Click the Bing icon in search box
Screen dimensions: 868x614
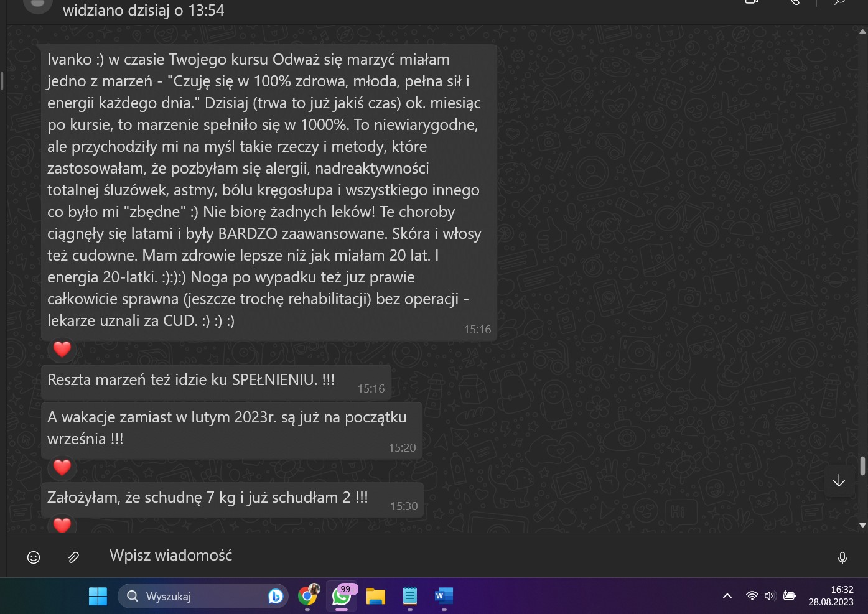(x=275, y=596)
